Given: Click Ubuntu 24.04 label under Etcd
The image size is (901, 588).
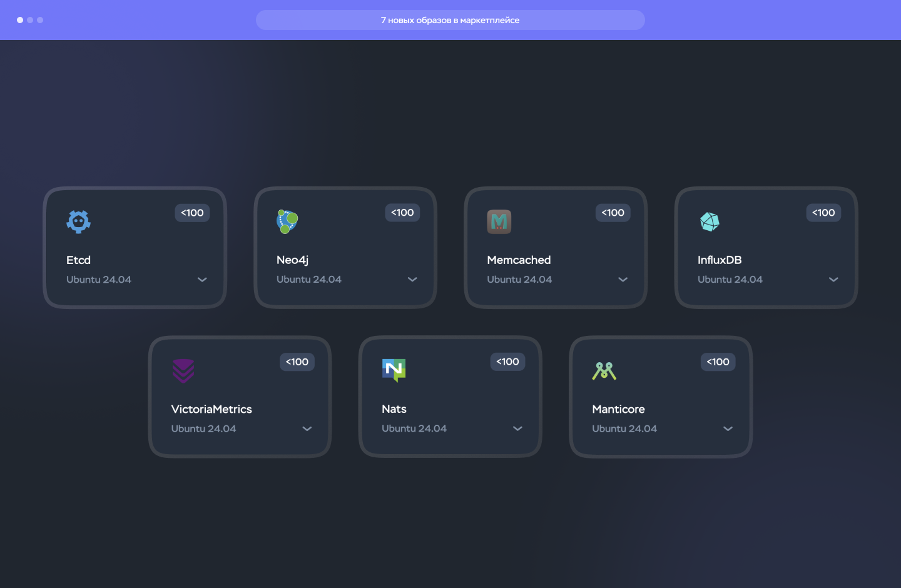Looking at the screenshot, I should pos(99,280).
